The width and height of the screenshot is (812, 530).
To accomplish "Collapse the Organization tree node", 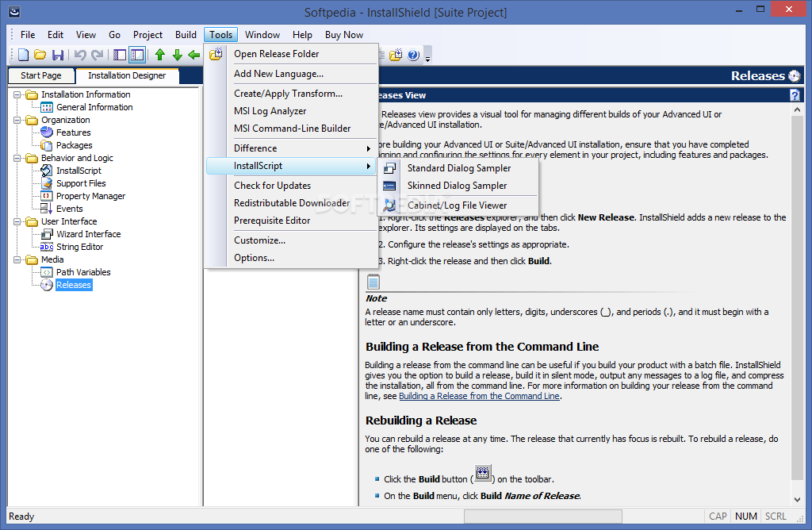I will pos(17,120).
